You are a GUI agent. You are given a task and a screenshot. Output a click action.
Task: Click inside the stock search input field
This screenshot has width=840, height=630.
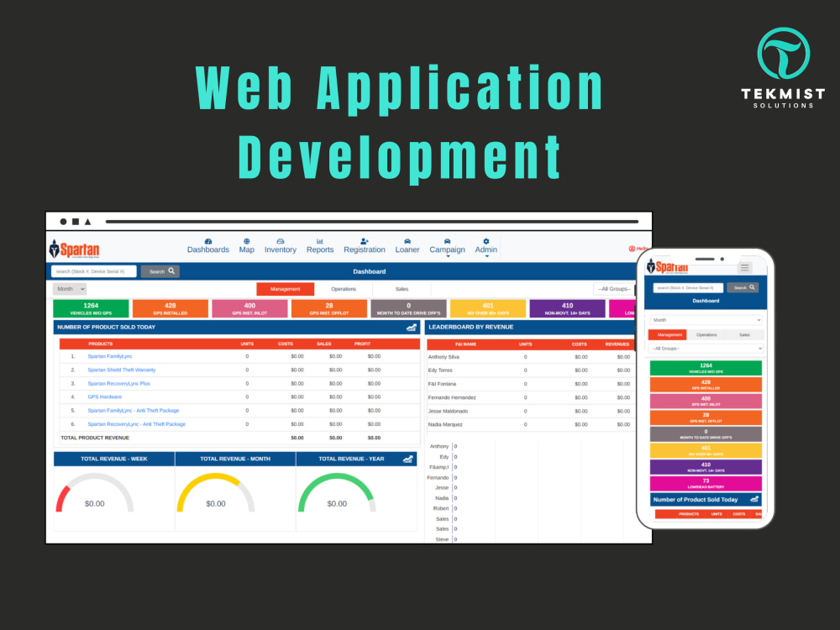pyautogui.click(x=92, y=271)
